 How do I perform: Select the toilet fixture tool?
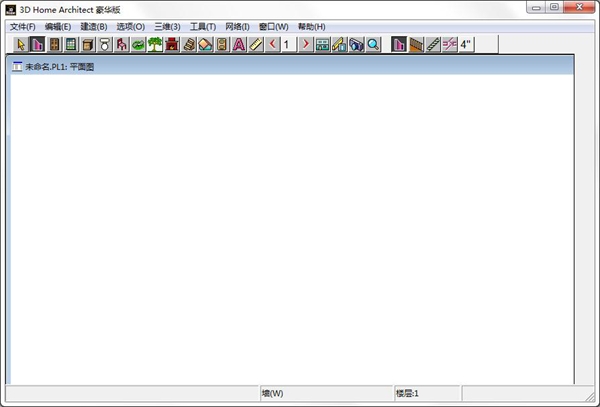point(105,44)
